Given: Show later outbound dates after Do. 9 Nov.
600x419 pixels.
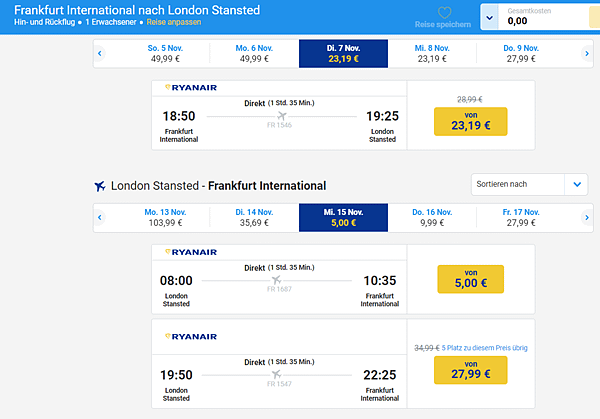Looking at the screenshot, I should [x=587, y=54].
